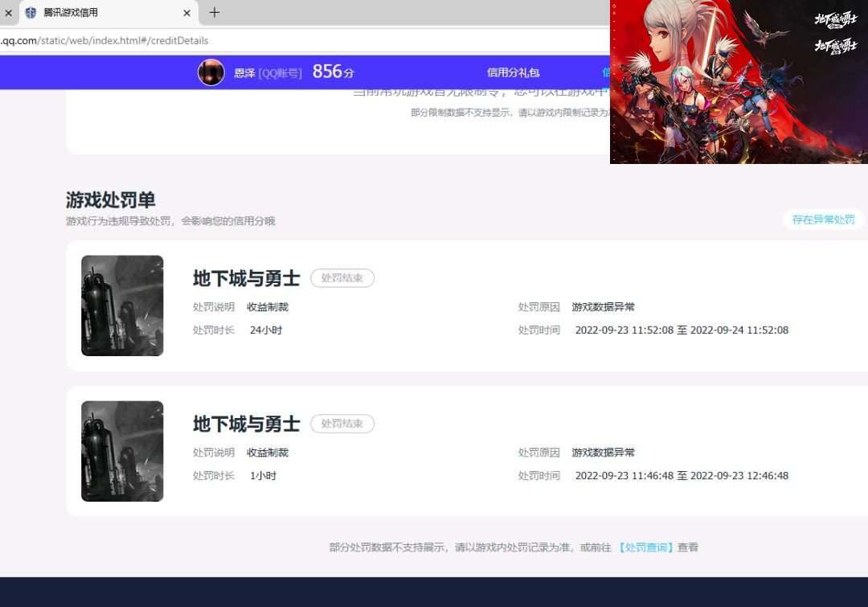Click the 腾讯游戏信用 tab favicon icon
Screen dimensions: 868x607
[x=31, y=13]
